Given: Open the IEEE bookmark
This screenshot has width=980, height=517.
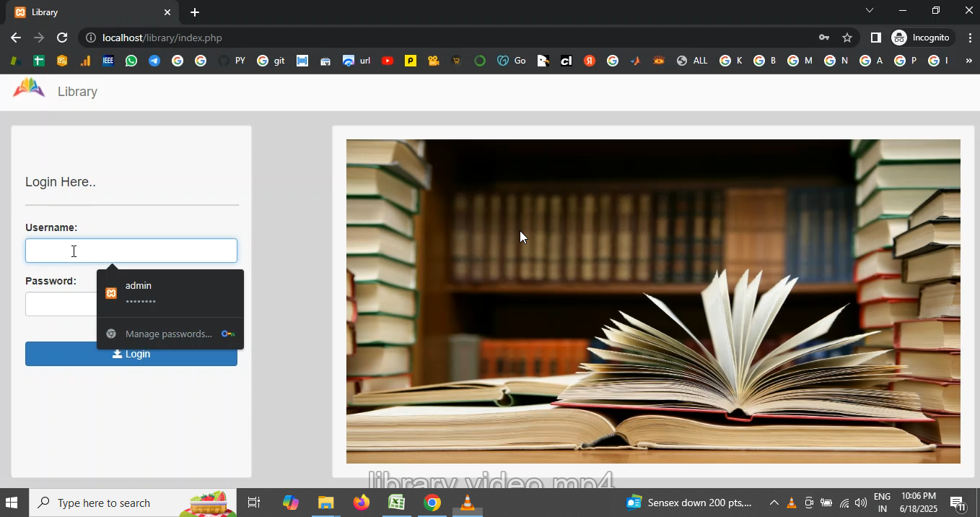Looking at the screenshot, I should (x=108, y=61).
